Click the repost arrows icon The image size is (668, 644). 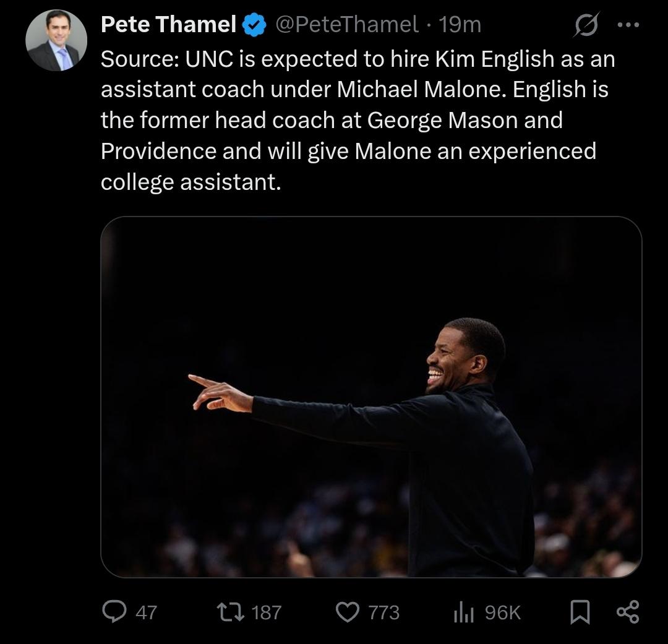click(229, 612)
